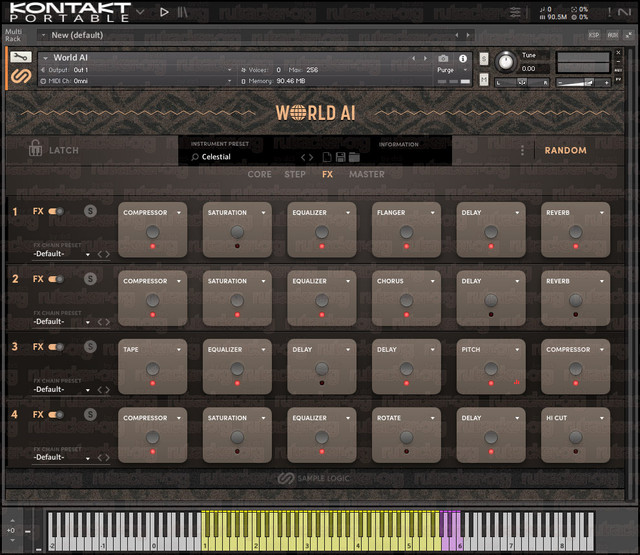This screenshot has height=555, width=640.
Task: Click the Celestial preset name
Action: [x=216, y=157]
